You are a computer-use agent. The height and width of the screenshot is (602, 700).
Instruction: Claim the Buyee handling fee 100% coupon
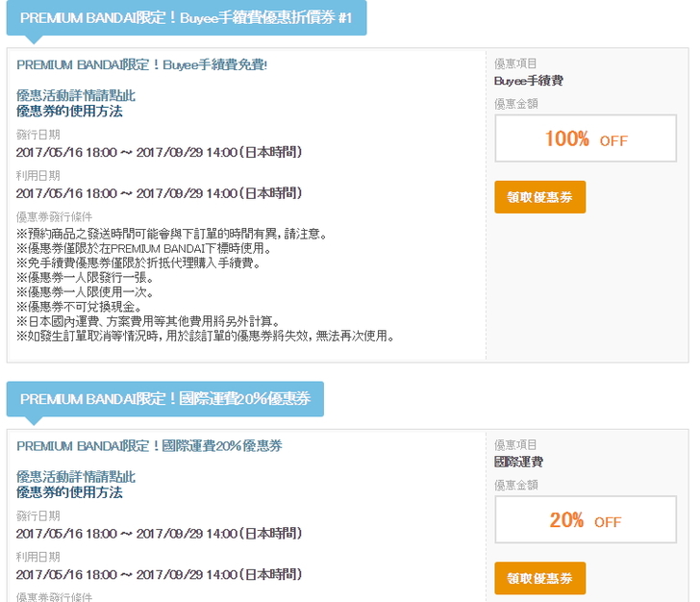539,197
